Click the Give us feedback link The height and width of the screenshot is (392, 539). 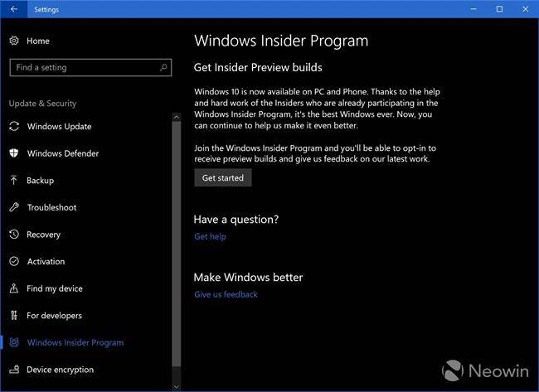click(x=226, y=294)
